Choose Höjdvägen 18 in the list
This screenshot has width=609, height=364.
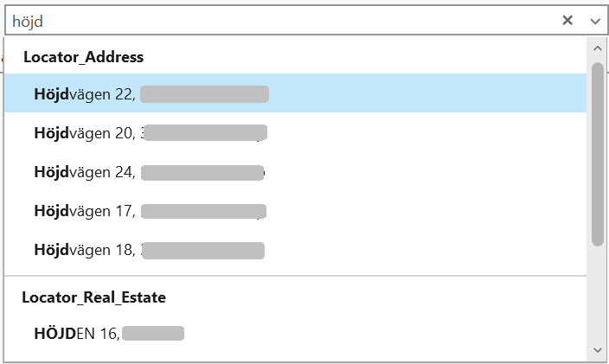point(151,250)
